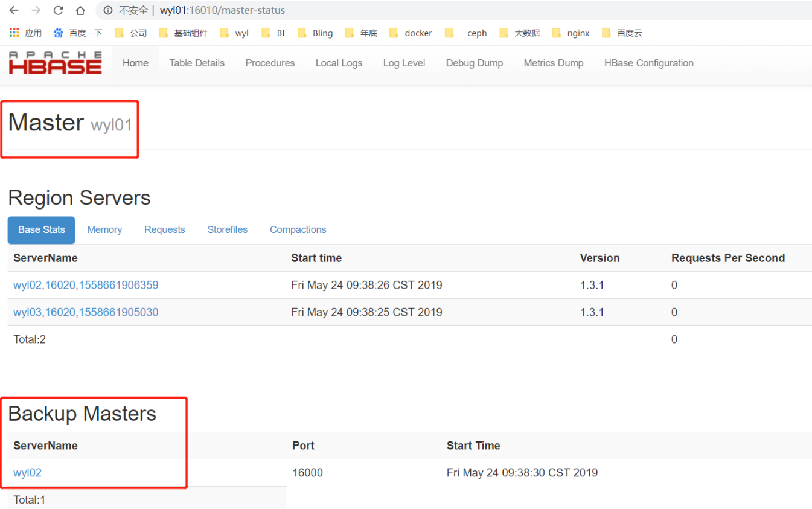
Task: Open the Metrics Dump page
Action: [553, 63]
